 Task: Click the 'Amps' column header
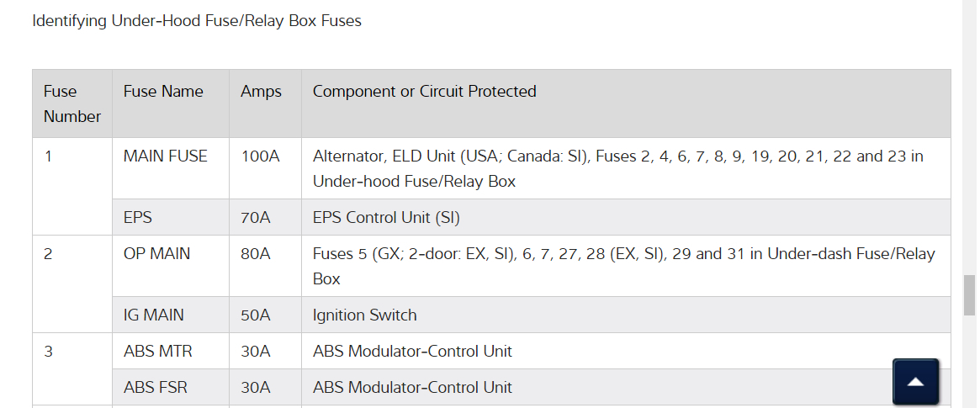[261, 92]
